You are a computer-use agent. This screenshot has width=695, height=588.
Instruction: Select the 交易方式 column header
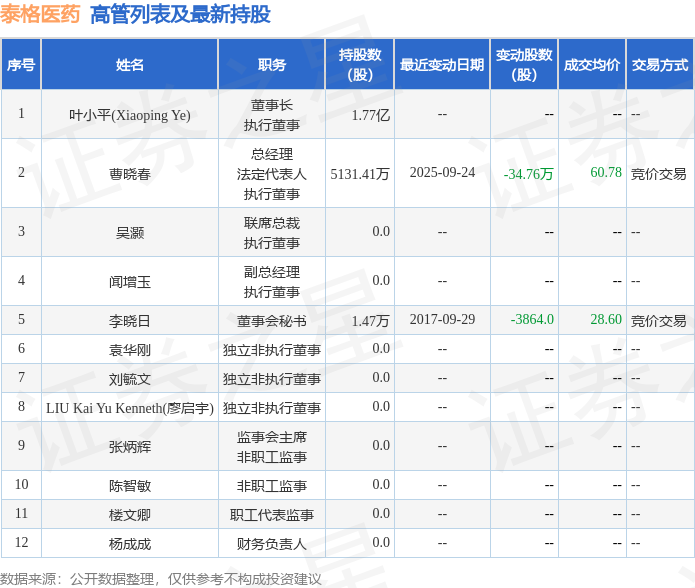pos(660,65)
